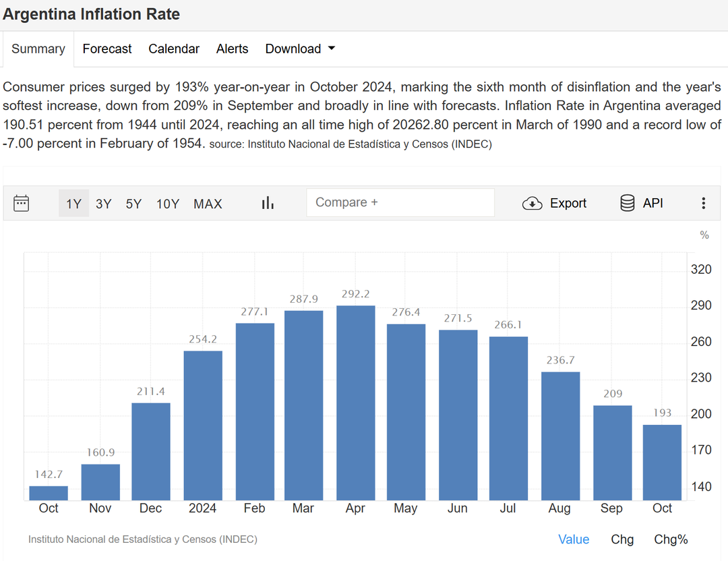
Task: Switch to the Forecast tab
Action: 107,49
